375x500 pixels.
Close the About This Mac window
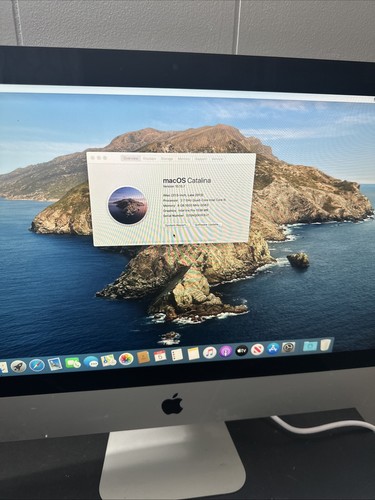point(93,158)
